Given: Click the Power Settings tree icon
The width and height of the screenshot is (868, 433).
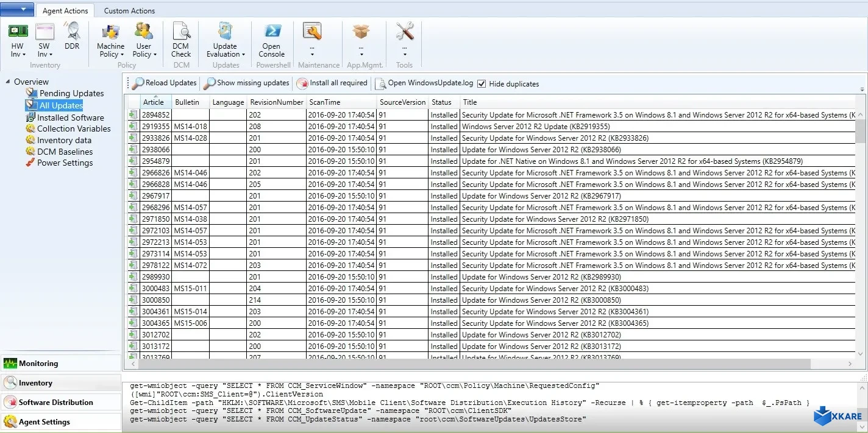Looking at the screenshot, I should pos(30,163).
